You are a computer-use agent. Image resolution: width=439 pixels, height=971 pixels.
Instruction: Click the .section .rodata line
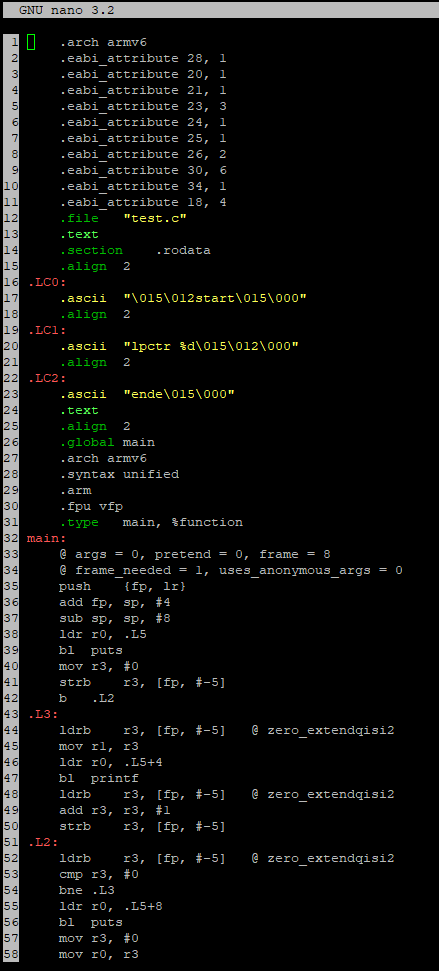pos(135,250)
